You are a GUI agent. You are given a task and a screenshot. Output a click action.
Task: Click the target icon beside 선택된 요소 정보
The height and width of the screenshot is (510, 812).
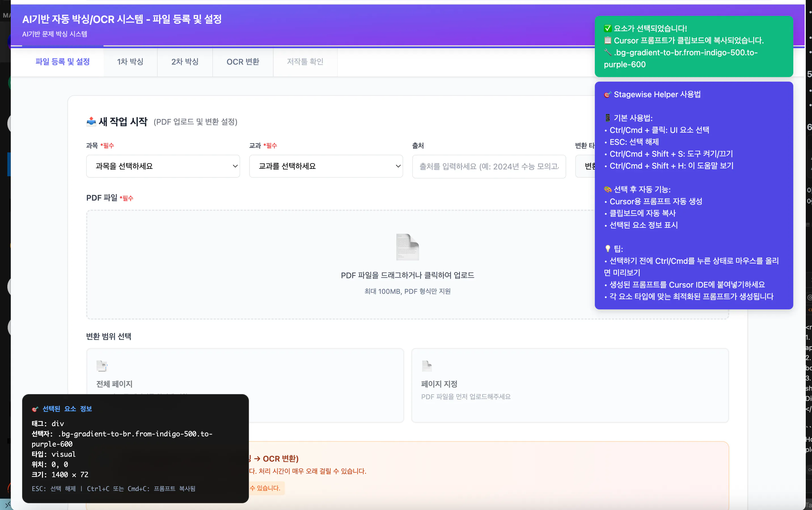pyautogui.click(x=35, y=409)
